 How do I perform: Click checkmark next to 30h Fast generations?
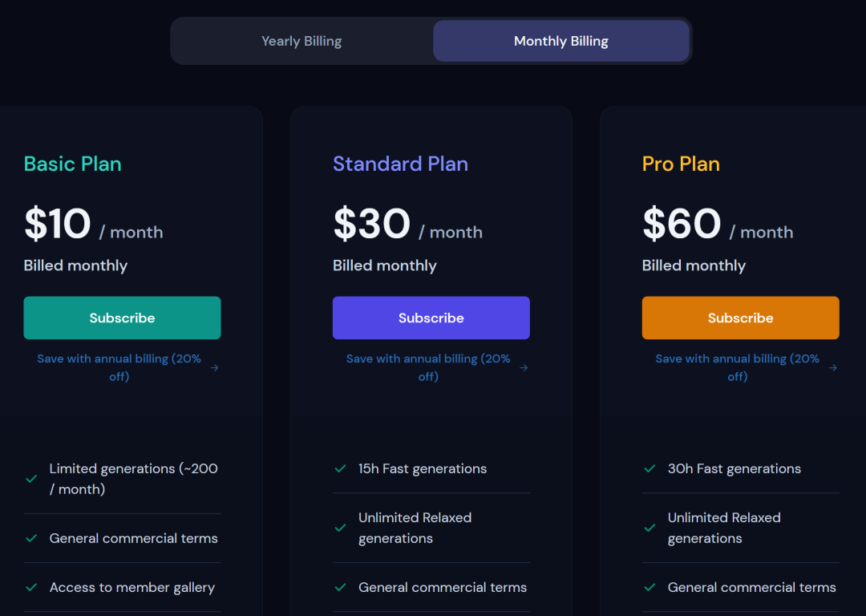point(649,468)
